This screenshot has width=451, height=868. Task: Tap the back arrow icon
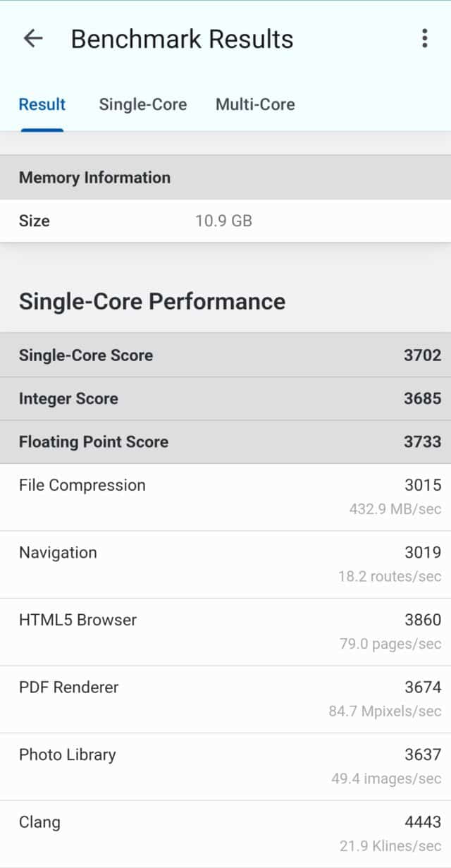tap(33, 38)
